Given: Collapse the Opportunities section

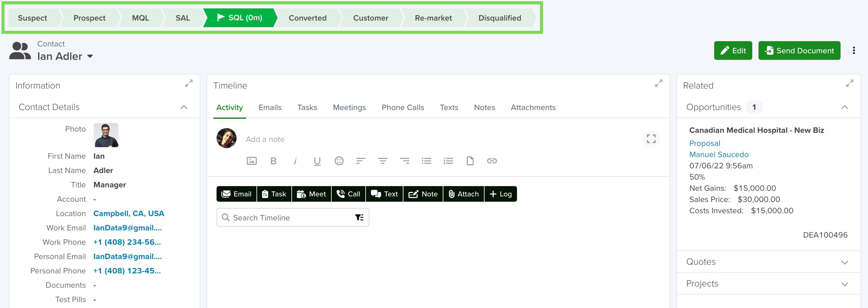Looking at the screenshot, I should (844, 107).
